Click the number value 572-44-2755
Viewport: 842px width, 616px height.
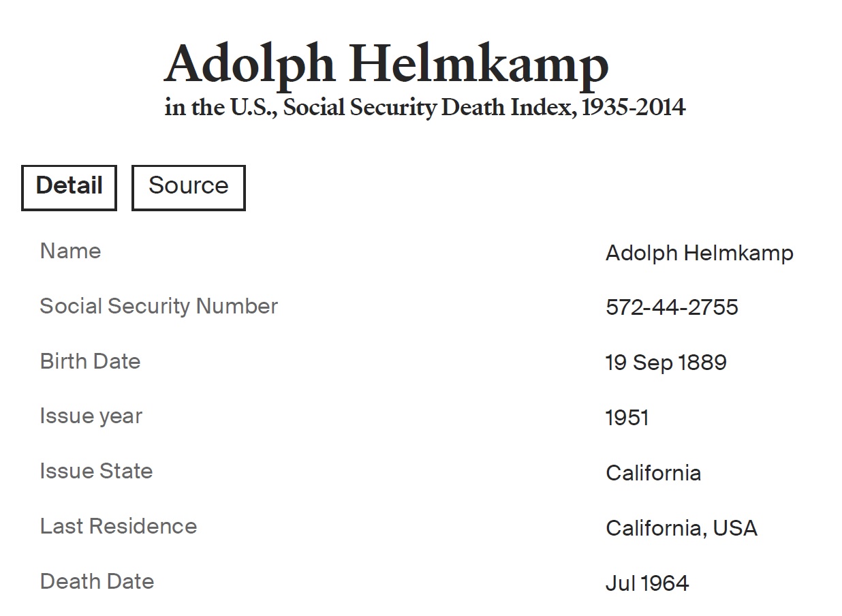pos(671,307)
